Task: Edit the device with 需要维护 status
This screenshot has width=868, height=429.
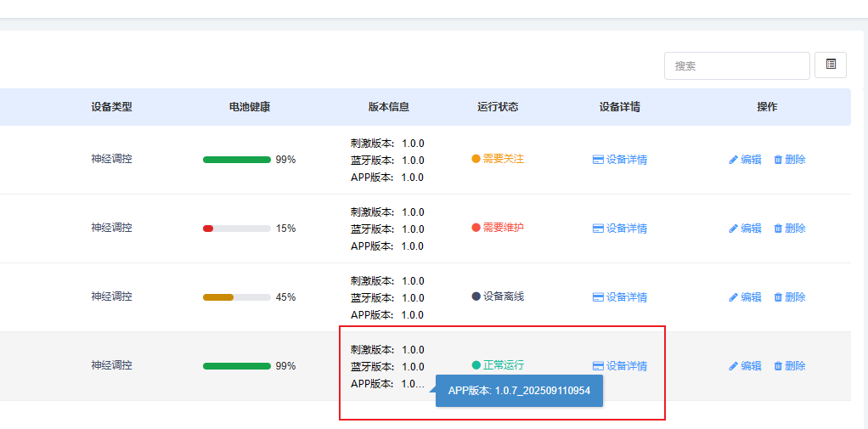Action: 745,228
